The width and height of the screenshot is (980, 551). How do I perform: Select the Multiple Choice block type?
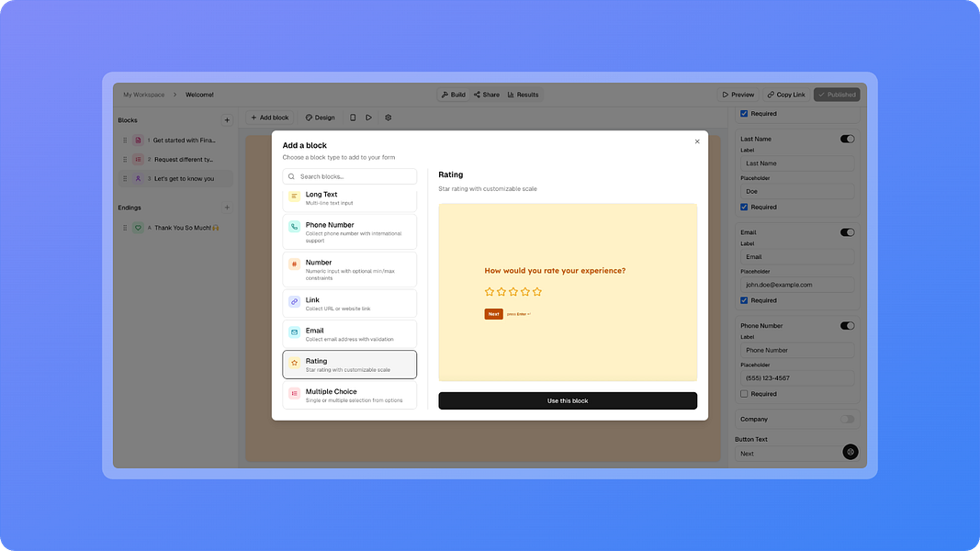349,395
